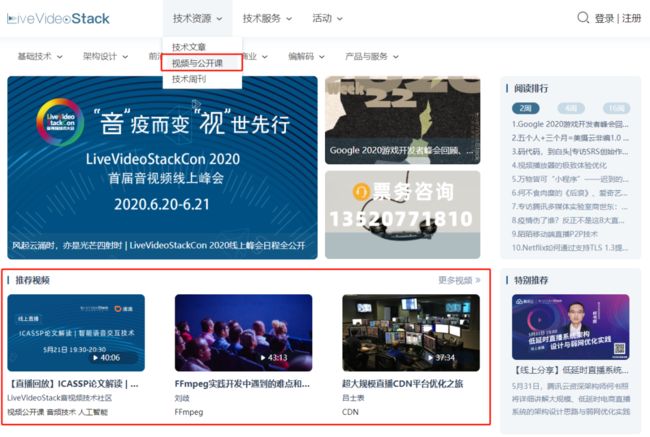Open ranking item 5.万物皆可小程序
650x437 pixels.
coord(570,179)
